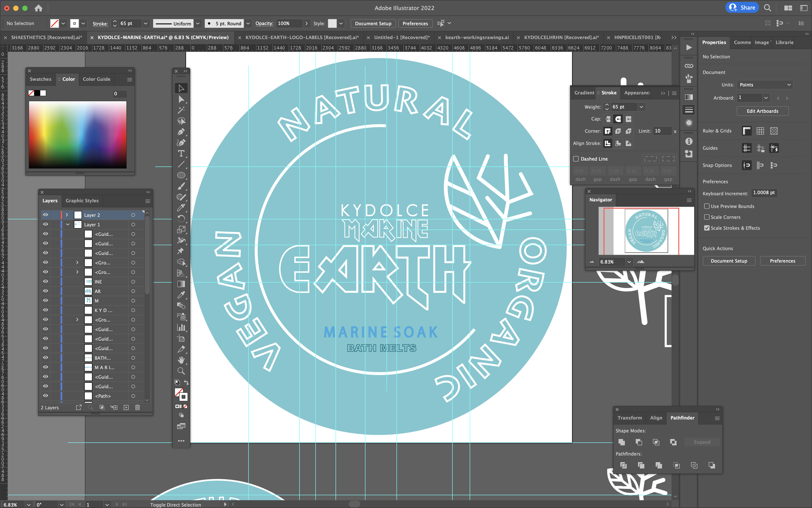Hide Layer 2 visibility eye

pos(45,215)
